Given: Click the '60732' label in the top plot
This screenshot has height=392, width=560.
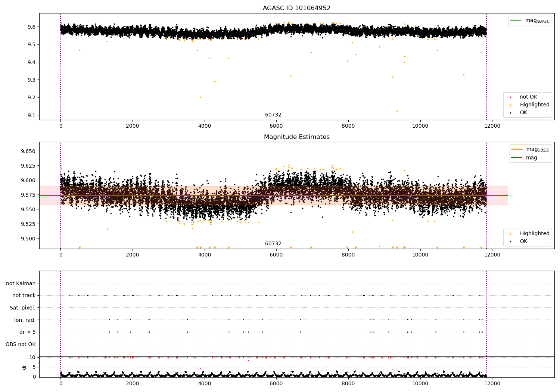Looking at the screenshot, I should pyautogui.click(x=273, y=115).
